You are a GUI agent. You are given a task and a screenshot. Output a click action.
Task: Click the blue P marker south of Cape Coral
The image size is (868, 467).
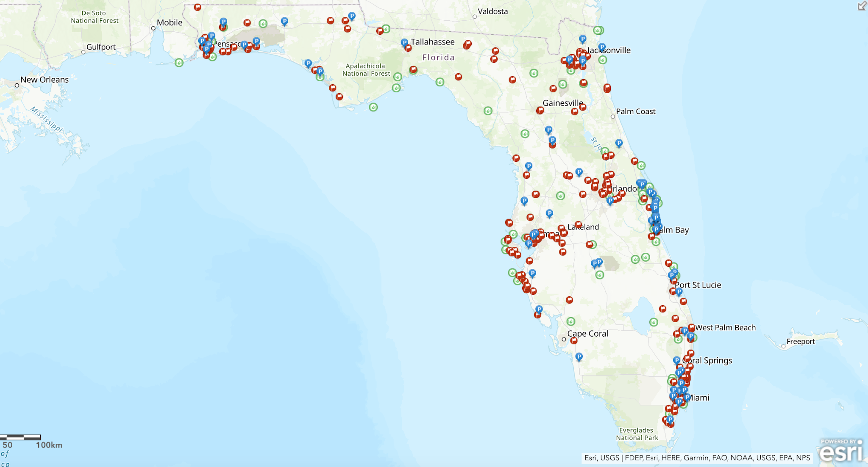(x=579, y=357)
